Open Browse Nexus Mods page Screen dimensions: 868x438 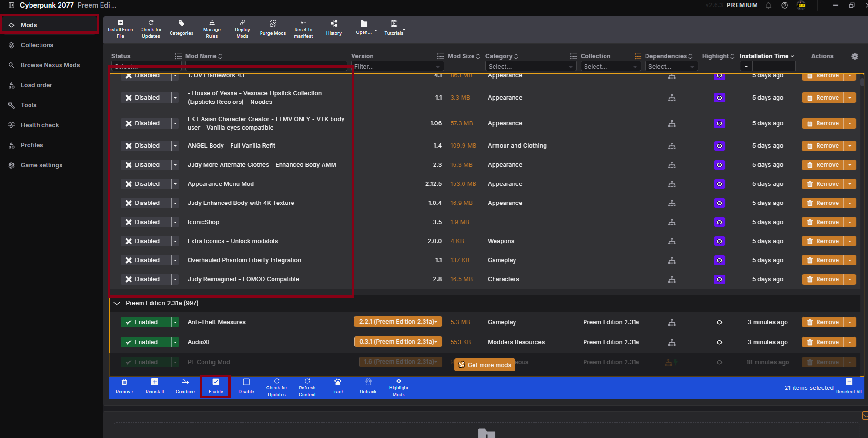[x=50, y=65]
